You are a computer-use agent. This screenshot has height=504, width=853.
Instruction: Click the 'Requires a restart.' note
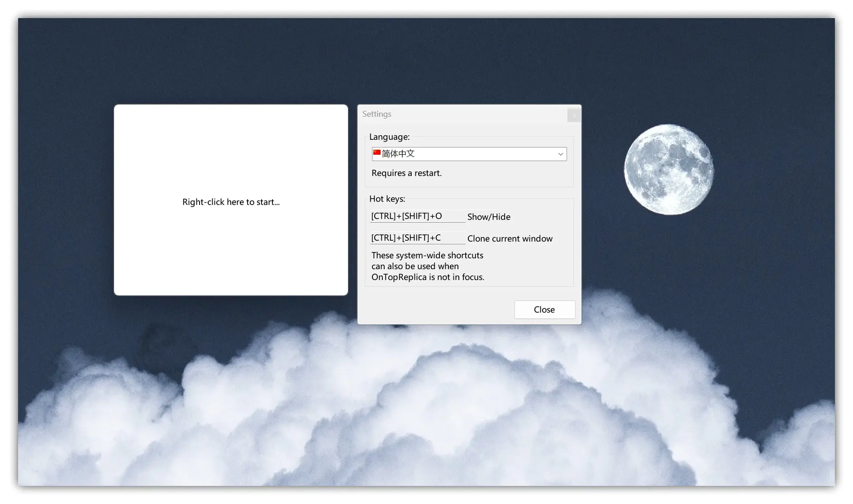click(406, 173)
